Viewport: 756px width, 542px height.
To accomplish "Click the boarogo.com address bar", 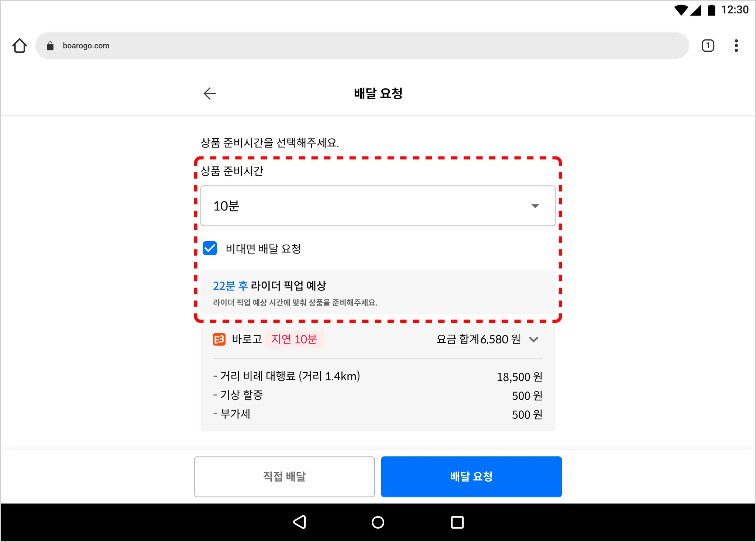I will coord(362,46).
